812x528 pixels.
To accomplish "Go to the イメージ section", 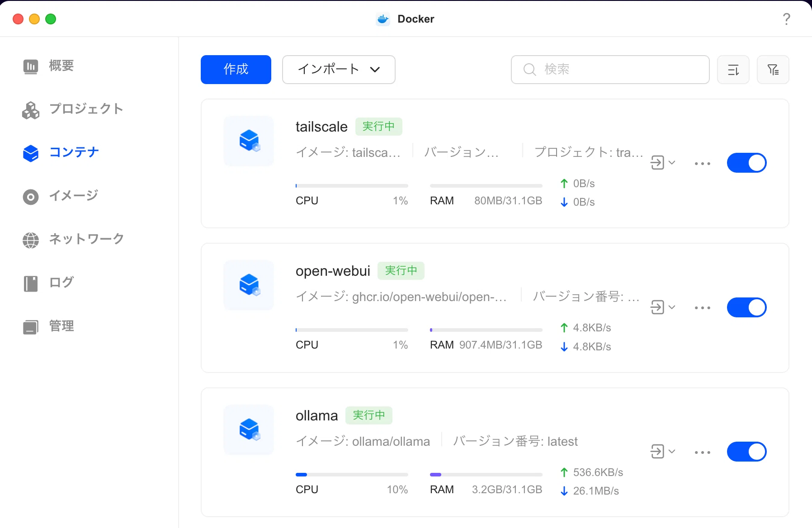I will [60, 196].
